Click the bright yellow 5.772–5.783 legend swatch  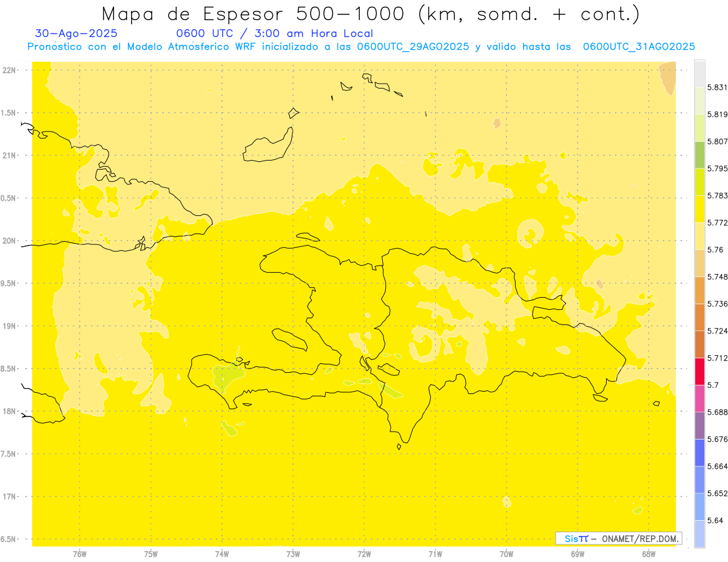pyautogui.click(x=699, y=209)
